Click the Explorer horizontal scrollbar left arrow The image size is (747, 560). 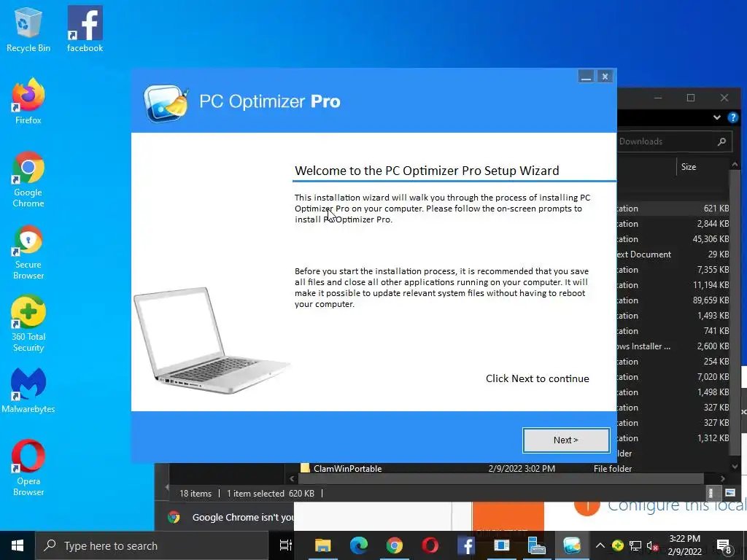click(x=292, y=478)
